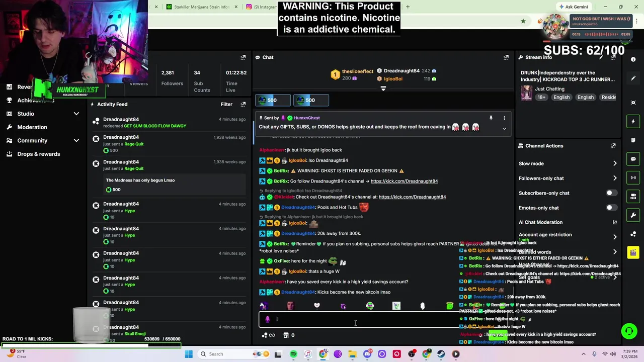The width and height of the screenshot is (644, 362).
Task: Expand the Community sidebar section
Action: [x=76, y=141]
